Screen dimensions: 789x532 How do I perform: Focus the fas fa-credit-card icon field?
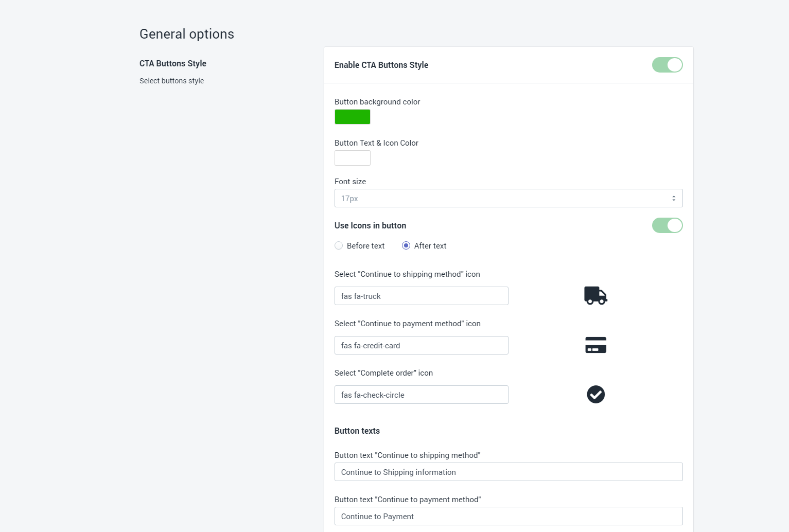click(x=421, y=345)
